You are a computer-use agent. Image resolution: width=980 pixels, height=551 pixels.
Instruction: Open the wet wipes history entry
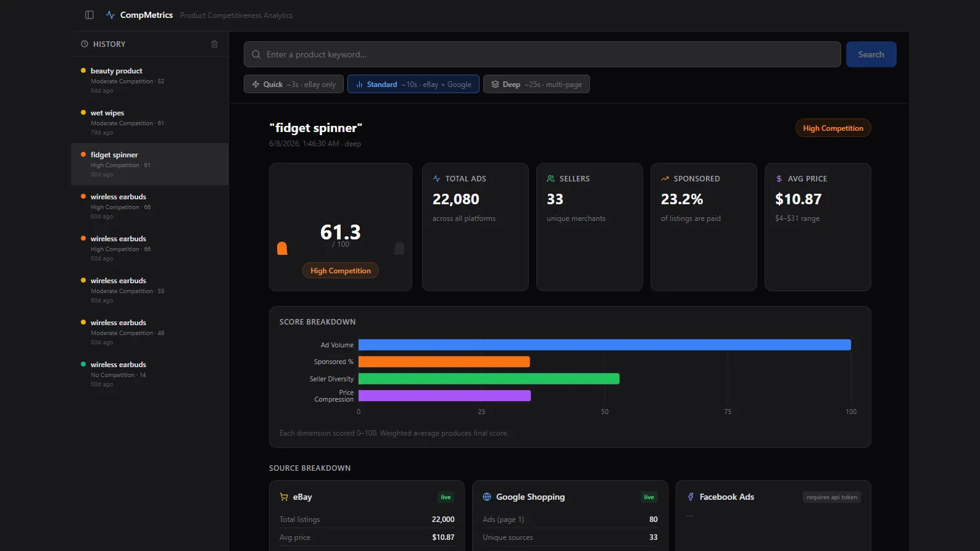click(150, 122)
